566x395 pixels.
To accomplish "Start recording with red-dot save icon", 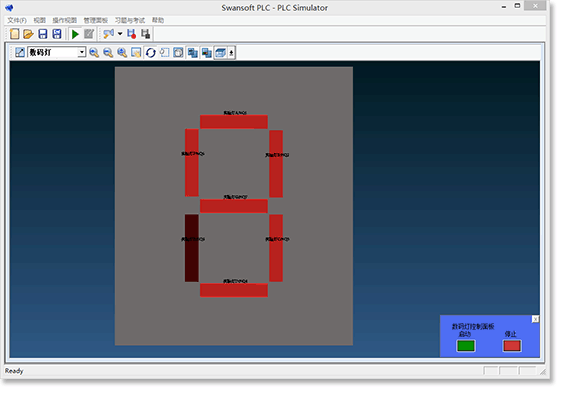I will click(x=132, y=34).
